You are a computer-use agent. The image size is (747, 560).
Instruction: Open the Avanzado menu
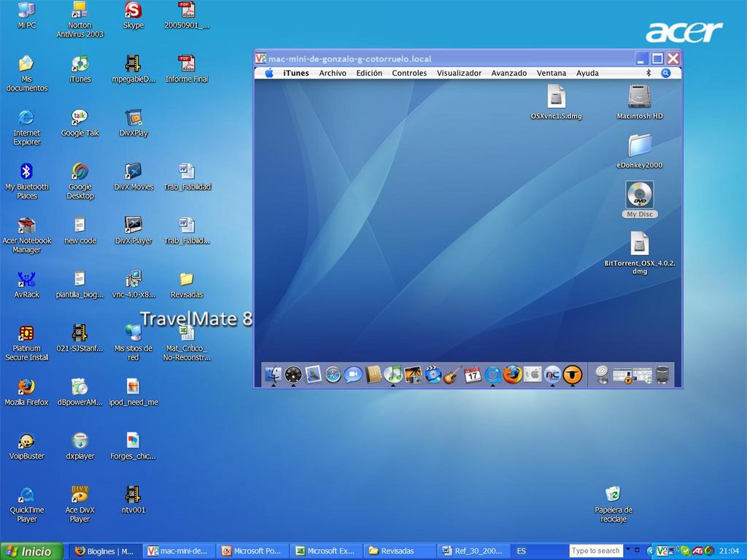(508, 73)
